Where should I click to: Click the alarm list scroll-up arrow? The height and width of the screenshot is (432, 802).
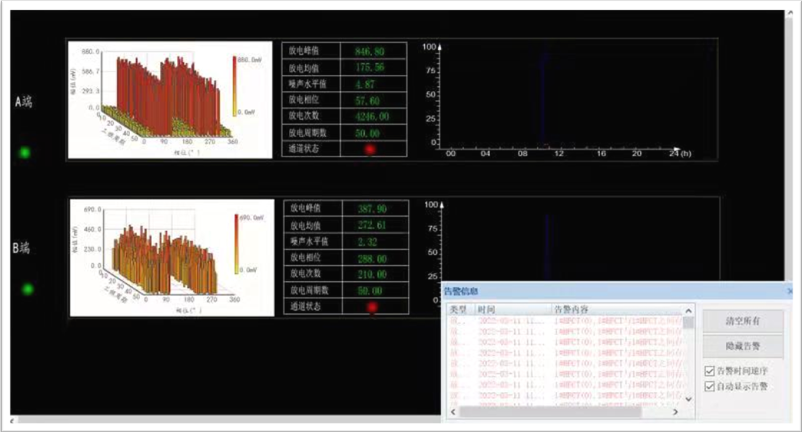(689, 310)
